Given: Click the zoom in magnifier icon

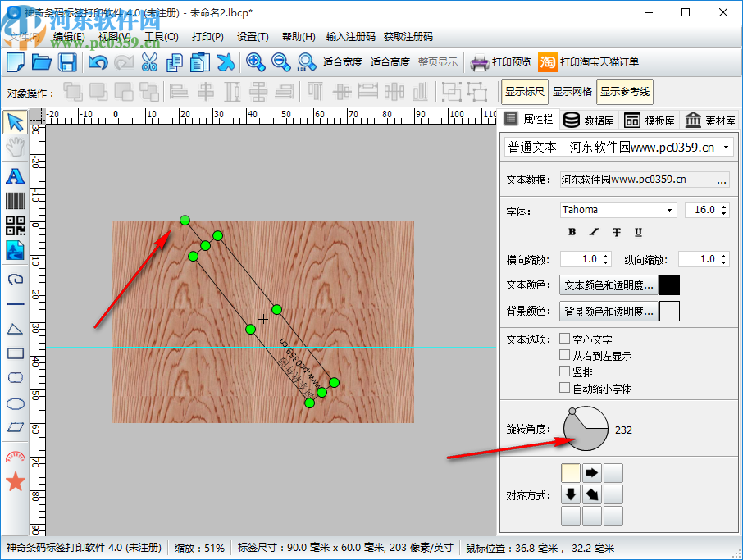Looking at the screenshot, I should pyautogui.click(x=255, y=62).
